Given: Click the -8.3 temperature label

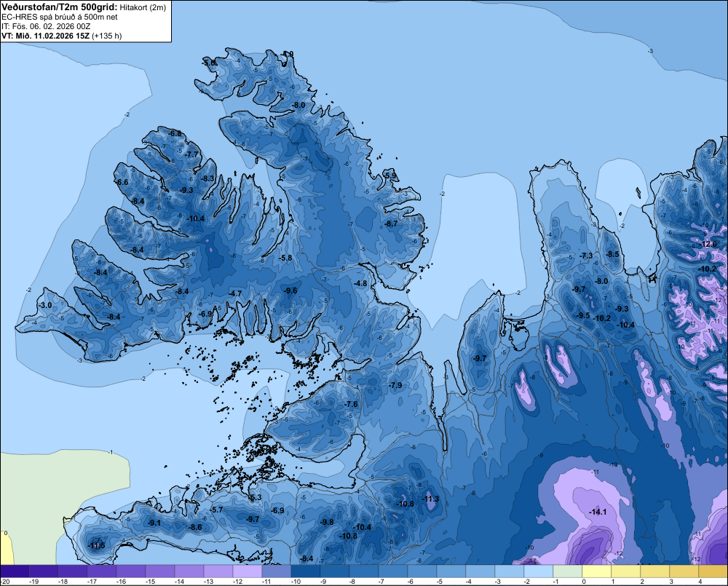Looking at the screenshot, I should (207, 178).
